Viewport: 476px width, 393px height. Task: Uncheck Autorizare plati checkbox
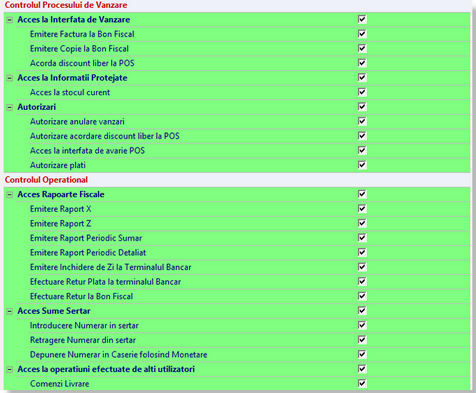(362, 165)
